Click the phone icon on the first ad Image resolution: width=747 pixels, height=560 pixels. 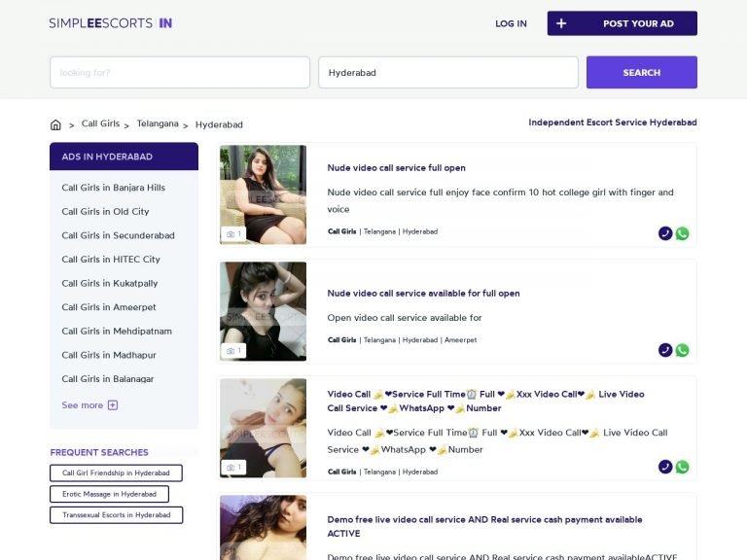coord(665,233)
